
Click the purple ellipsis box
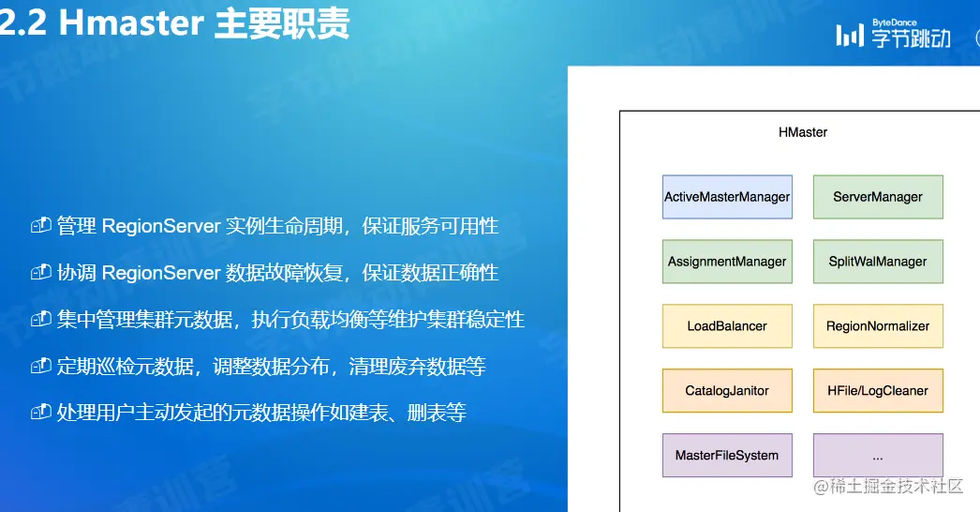click(878, 456)
